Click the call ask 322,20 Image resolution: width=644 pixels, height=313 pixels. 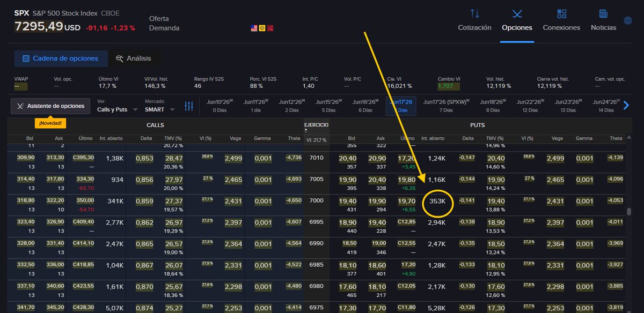click(x=56, y=200)
